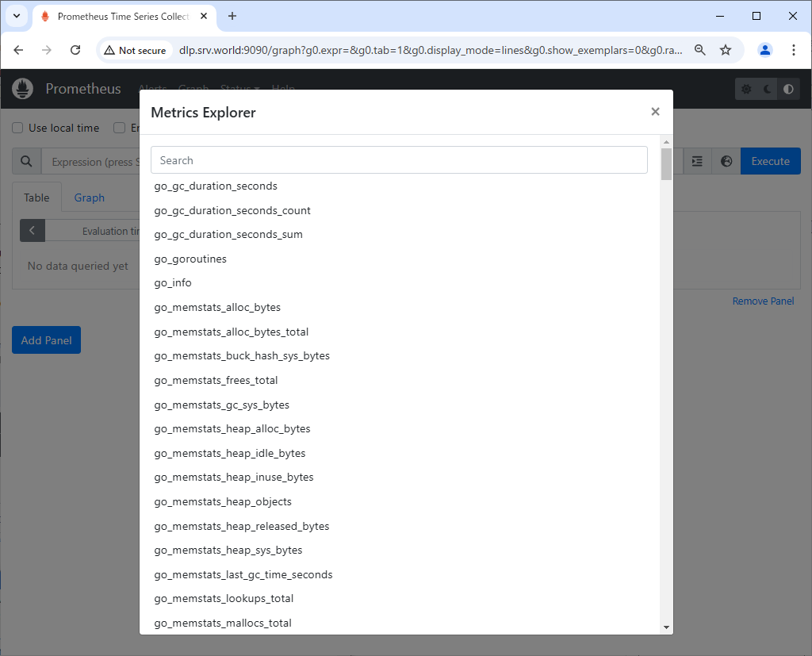Select the browser-preference theme gear icon
The image size is (812, 656).
[746, 89]
